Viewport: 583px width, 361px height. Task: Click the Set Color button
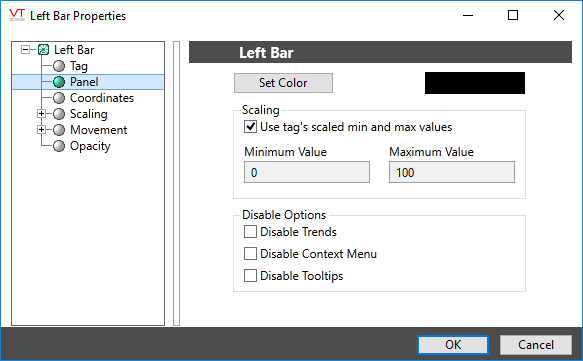[283, 83]
